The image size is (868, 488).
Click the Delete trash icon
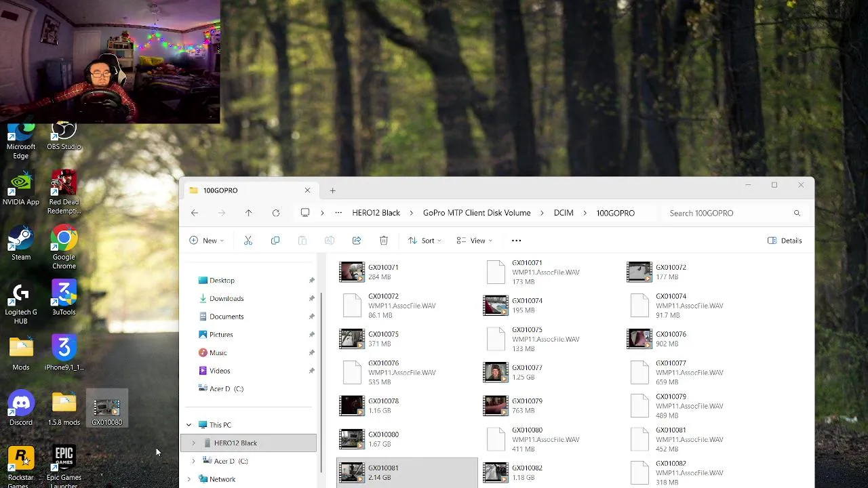click(383, 241)
